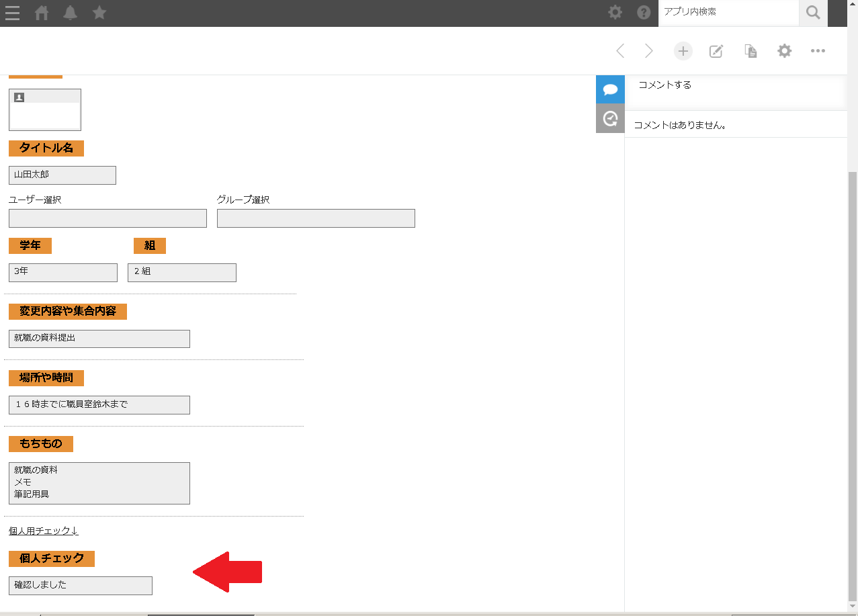Select the 山田太郎 title value
The height and width of the screenshot is (616, 858).
coord(32,175)
